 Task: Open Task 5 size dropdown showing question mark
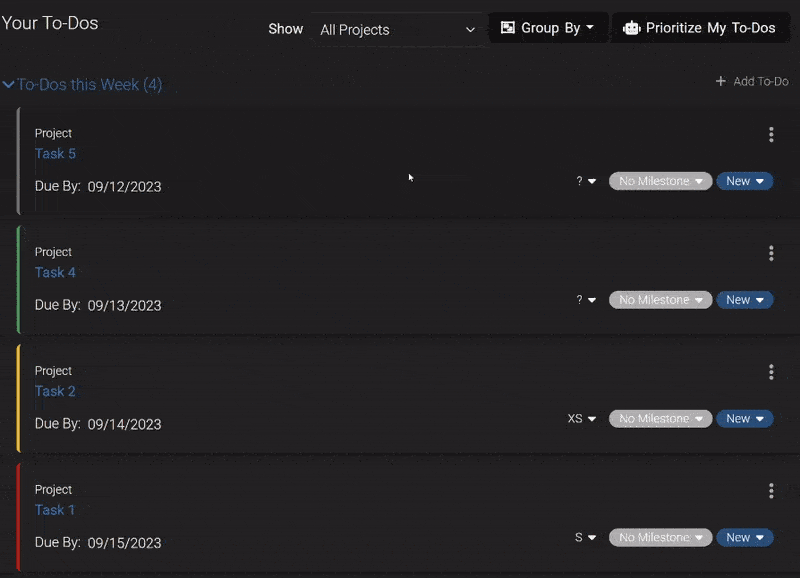(x=586, y=181)
